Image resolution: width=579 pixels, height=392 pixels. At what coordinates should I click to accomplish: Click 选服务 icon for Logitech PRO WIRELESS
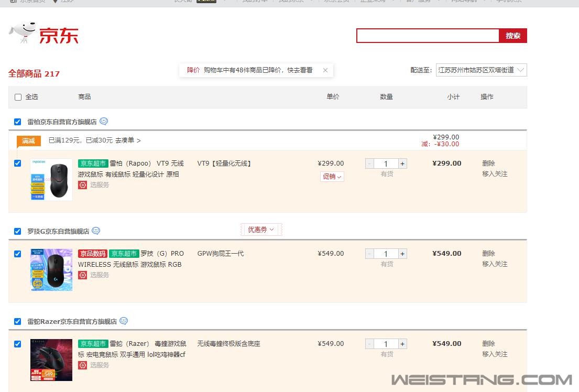coord(82,275)
